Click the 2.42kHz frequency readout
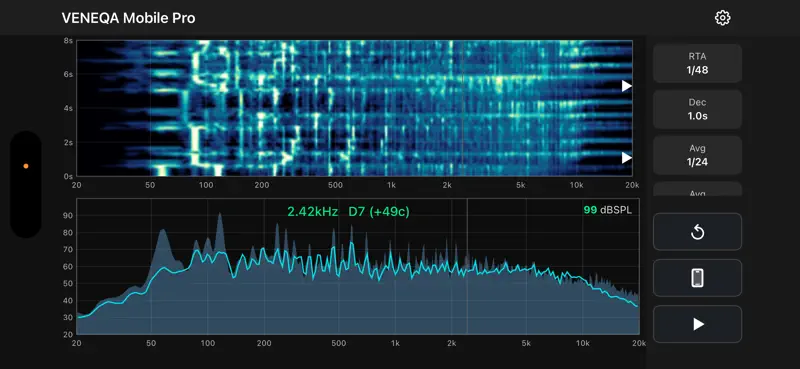The image size is (800, 369). (312, 211)
